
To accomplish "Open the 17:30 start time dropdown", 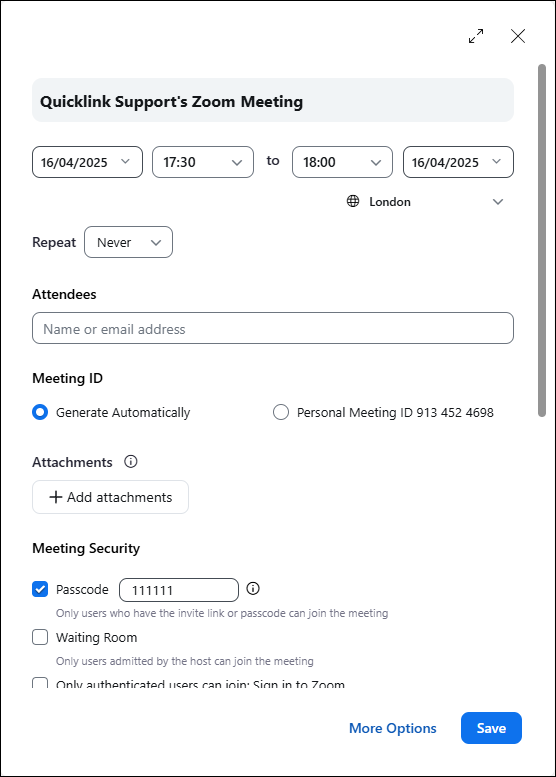I will tap(203, 162).
